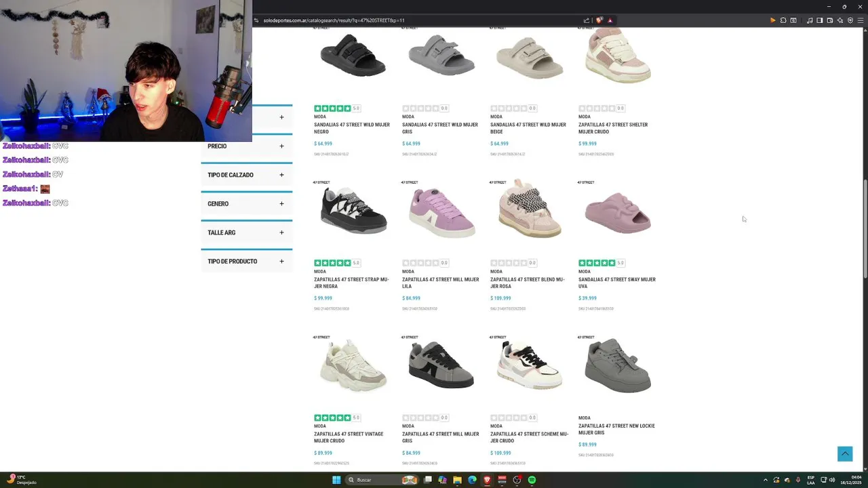868x488 pixels.
Task: Expand the GENERO filter
Action: [x=246, y=204]
